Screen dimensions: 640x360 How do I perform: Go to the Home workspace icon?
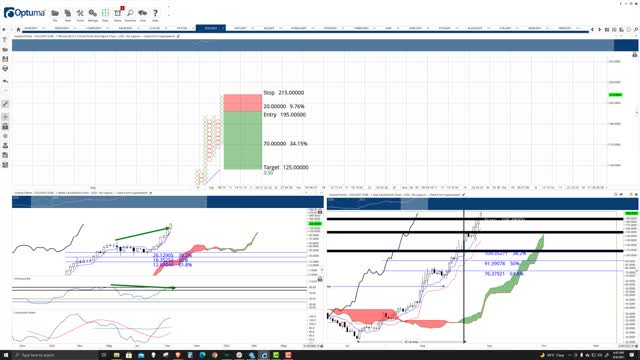[18, 29]
